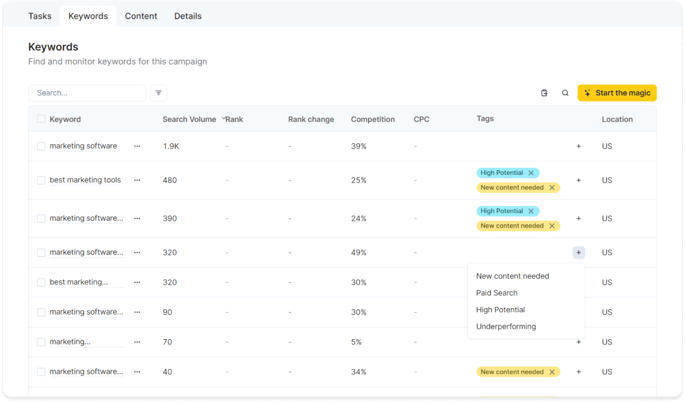Check the box for marketing software keyword
Viewport: 685px width, 402px height.
coord(41,146)
